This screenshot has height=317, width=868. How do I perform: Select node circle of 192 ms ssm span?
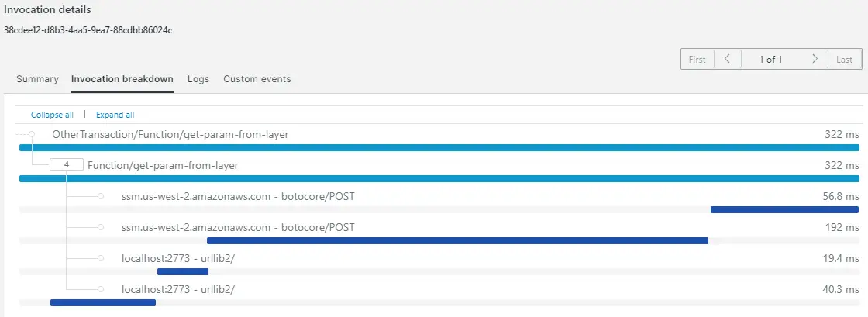(x=101, y=227)
